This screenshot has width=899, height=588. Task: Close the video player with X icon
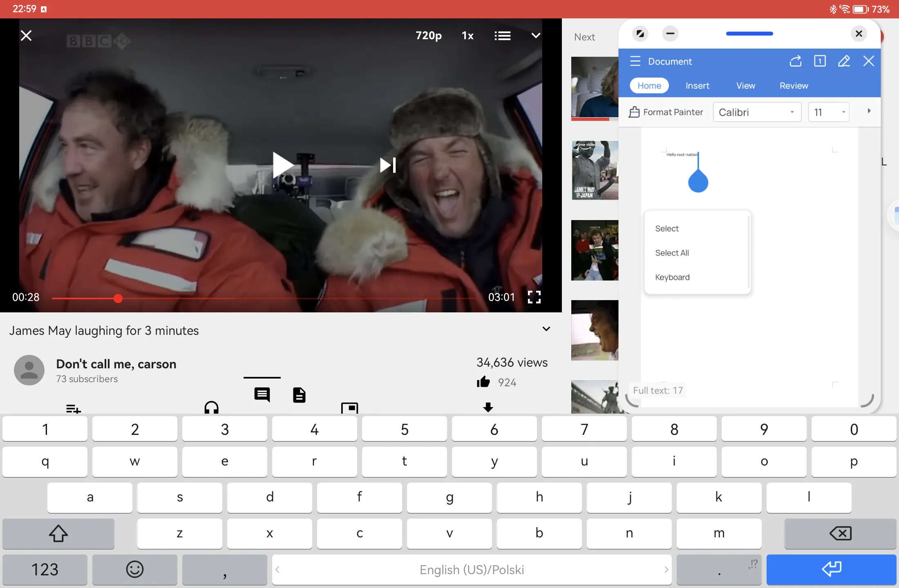click(x=26, y=36)
